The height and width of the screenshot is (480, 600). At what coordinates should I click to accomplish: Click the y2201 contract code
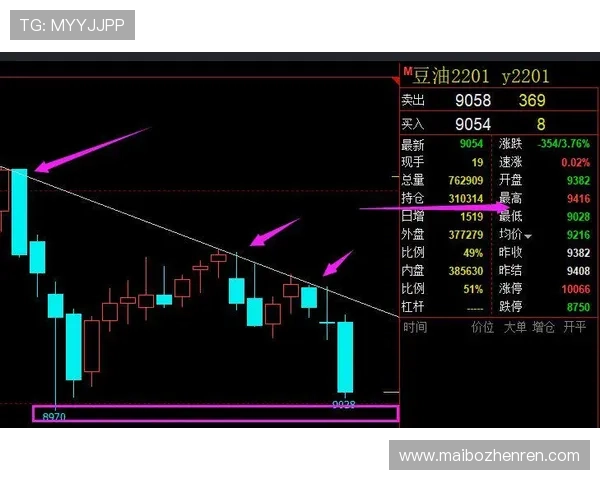coord(525,76)
